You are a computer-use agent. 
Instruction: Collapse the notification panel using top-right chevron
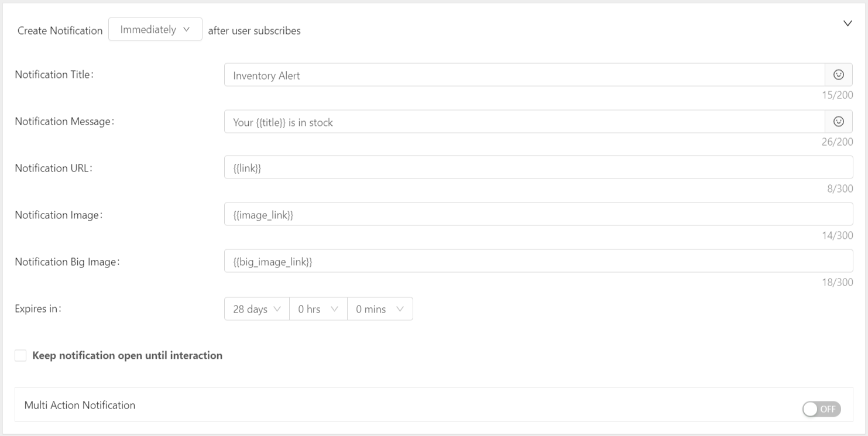(x=848, y=23)
